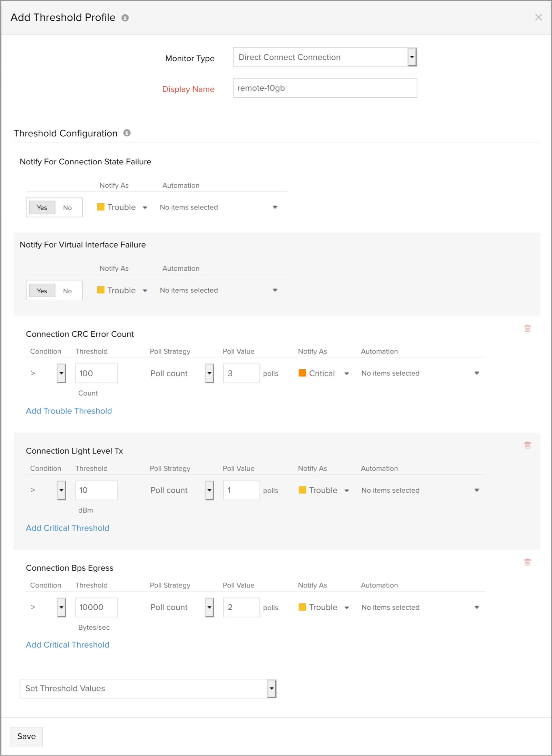The width and height of the screenshot is (552, 756).
Task: Delete the Connection CRC Error Count threshold
Action: 527,328
